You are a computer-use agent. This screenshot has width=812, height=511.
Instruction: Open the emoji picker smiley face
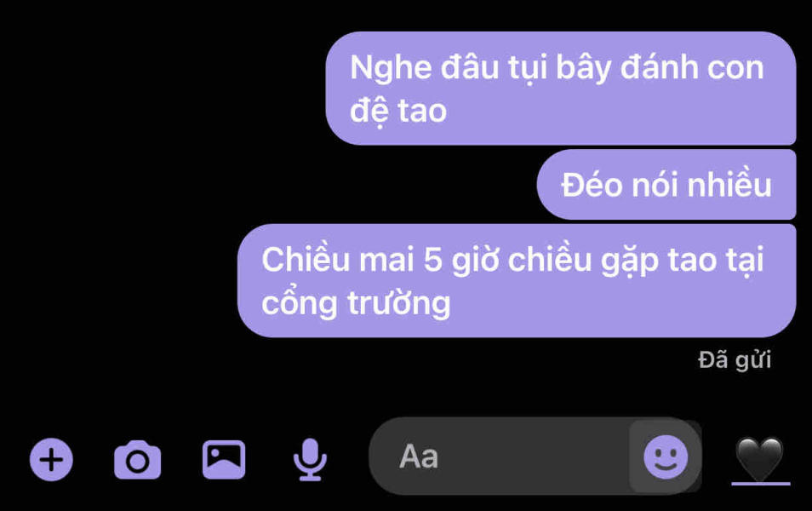(666, 456)
